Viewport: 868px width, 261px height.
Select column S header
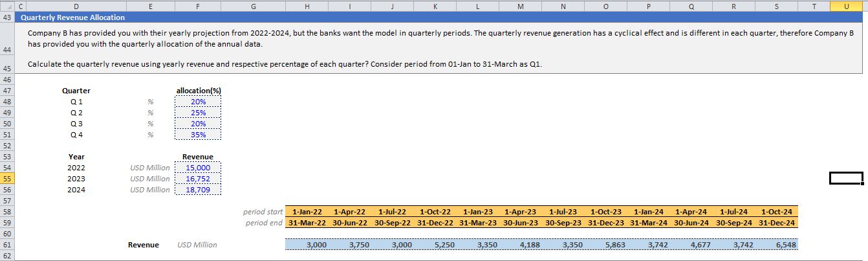click(x=777, y=6)
